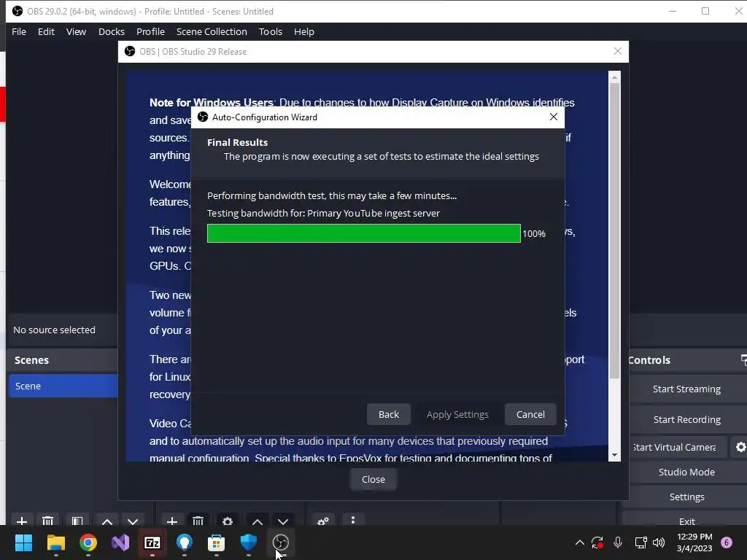Image resolution: width=747 pixels, height=560 pixels.
Task: Open source properties gear icon
Action: point(228,521)
